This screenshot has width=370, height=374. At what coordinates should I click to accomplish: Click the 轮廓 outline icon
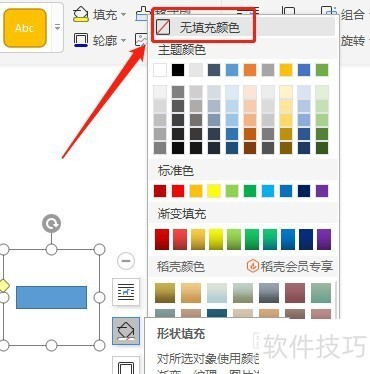point(81,40)
